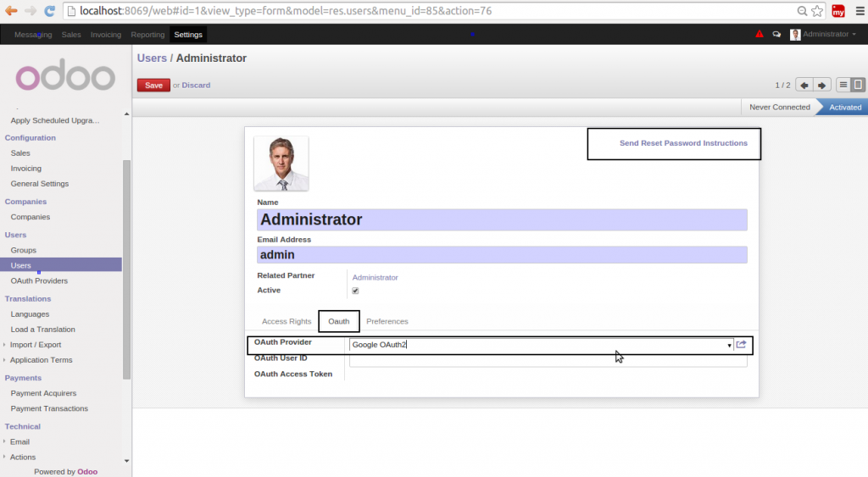Open the Administrator related partner link
Image resolution: width=868 pixels, height=477 pixels.
(x=375, y=278)
